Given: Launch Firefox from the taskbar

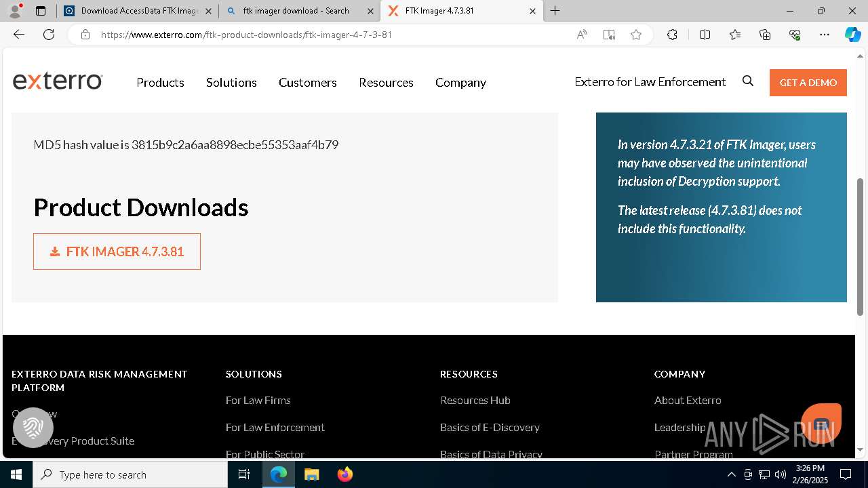Looking at the screenshot, I should (x=345, y=474).
